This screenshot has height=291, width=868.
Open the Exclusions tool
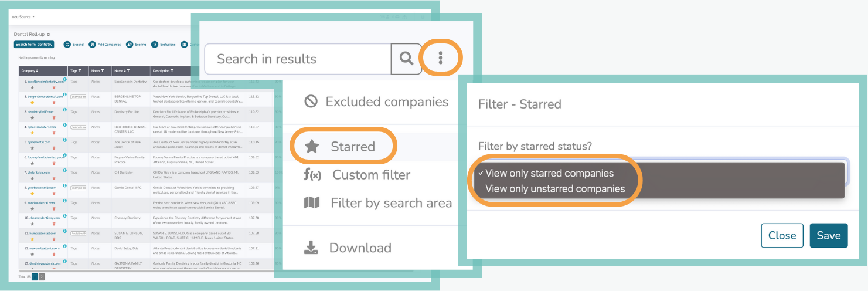[155, 45]
